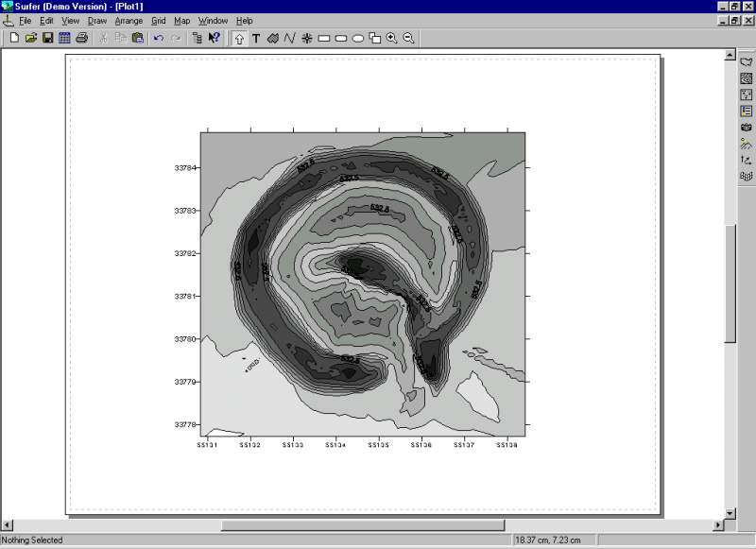Print the plot using printer icon
This screenshot has width=756, height=549.
pyautogui.click(x=81, y=38)
